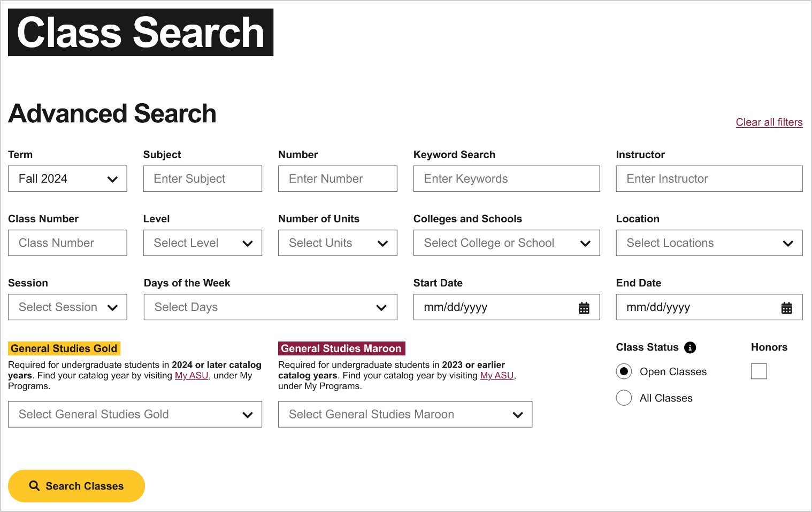Viewport: 812px width, 512px height.
Task: Open the Start Date calendar picker icon
Action: pyautogui.click(x=584, y=307)
